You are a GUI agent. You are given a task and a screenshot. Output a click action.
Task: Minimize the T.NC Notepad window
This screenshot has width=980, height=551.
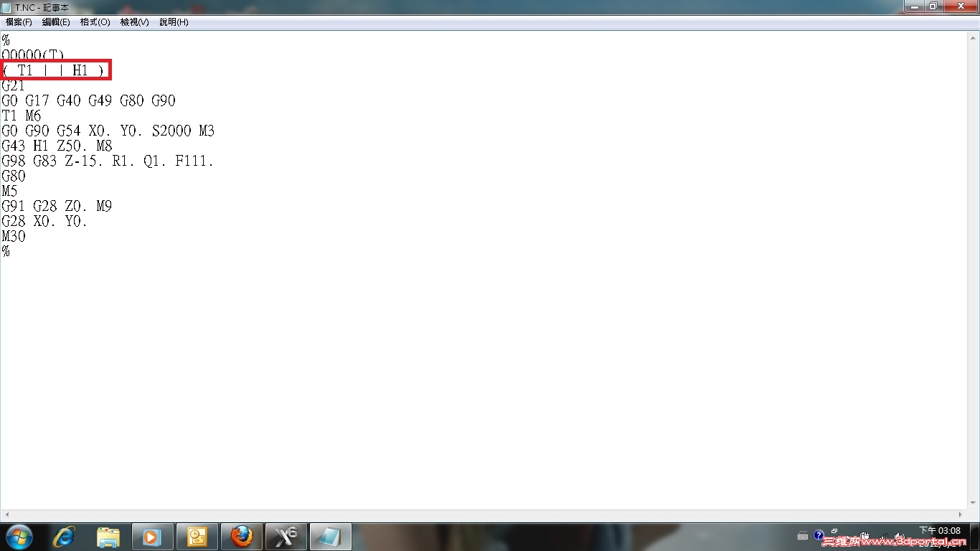coord(913,6)
